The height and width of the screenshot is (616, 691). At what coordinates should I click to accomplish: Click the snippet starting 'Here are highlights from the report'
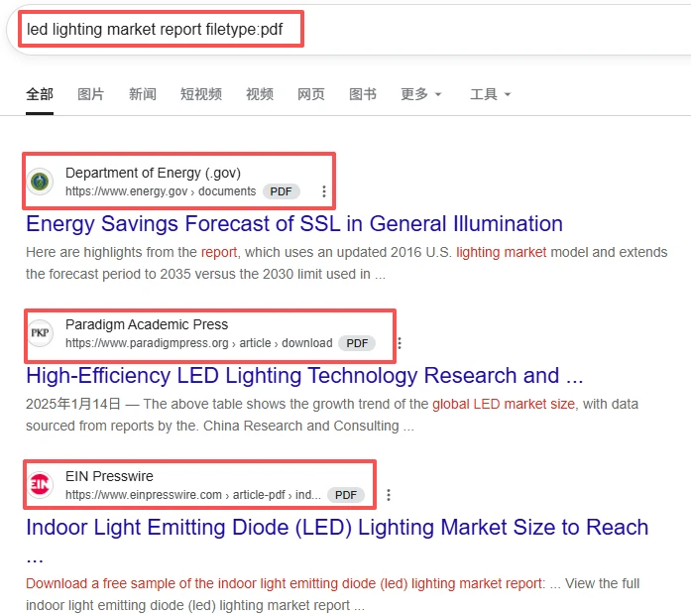tap(346, 263)
